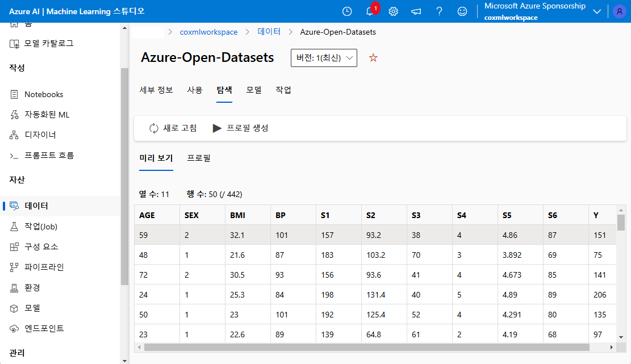Image resolution: width=631 pixels, height=364 pixels.
Task: Click the sidebar scroll up arrow
Action: click(124, 28)
